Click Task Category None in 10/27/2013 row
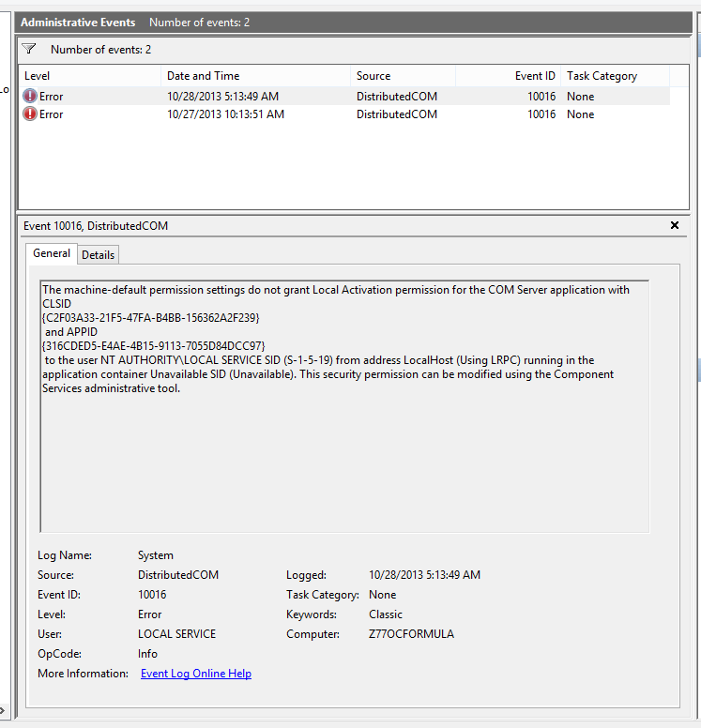The height and width of the screenshot is (728, 701). point(580,114)
